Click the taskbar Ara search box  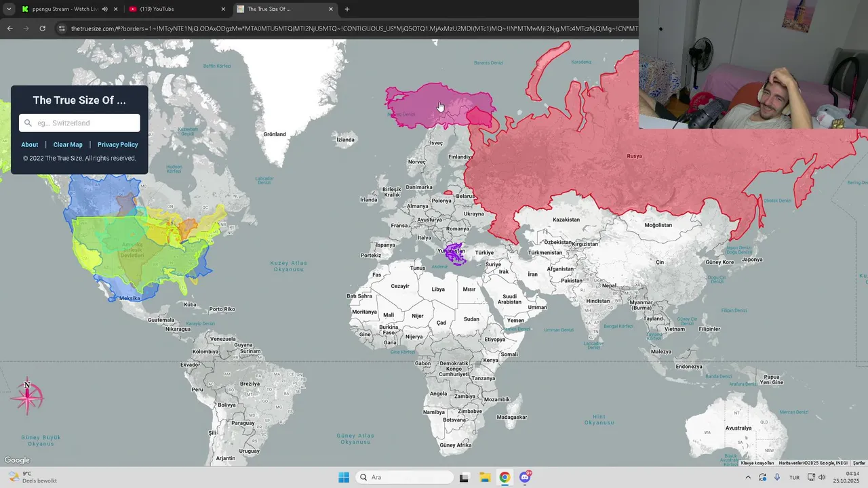point(406,477)
